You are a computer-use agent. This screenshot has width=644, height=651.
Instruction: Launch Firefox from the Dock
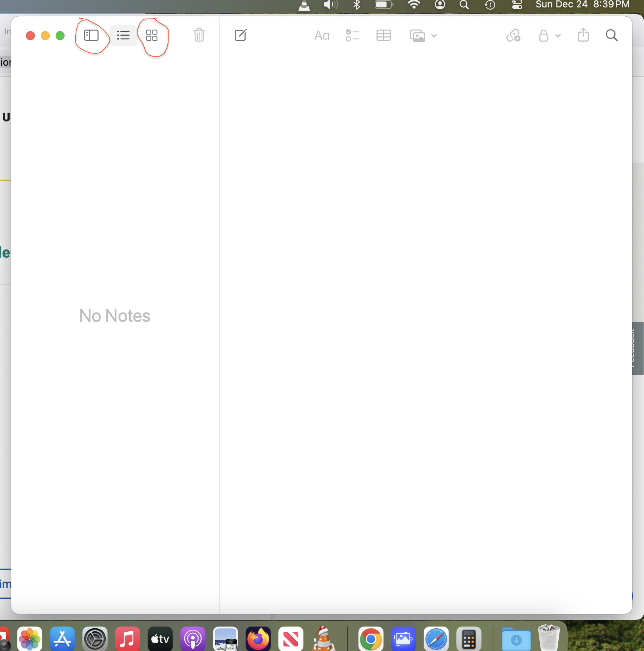coord(258,639)
